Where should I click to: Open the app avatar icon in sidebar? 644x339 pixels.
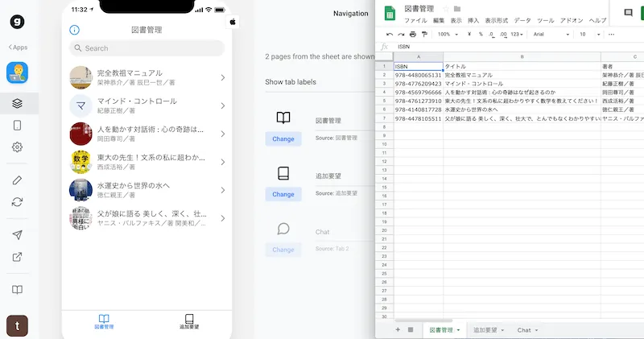(x=17, y=72)
